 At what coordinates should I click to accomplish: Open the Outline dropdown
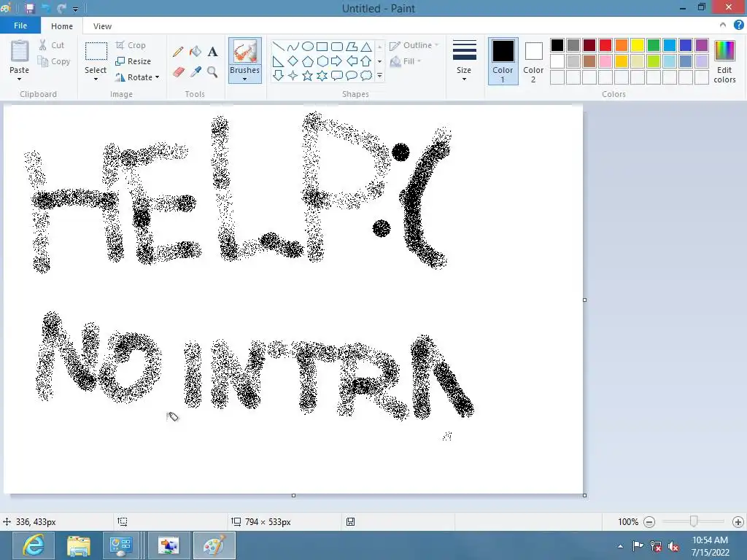pyautogui.click(x=414, y=45)
